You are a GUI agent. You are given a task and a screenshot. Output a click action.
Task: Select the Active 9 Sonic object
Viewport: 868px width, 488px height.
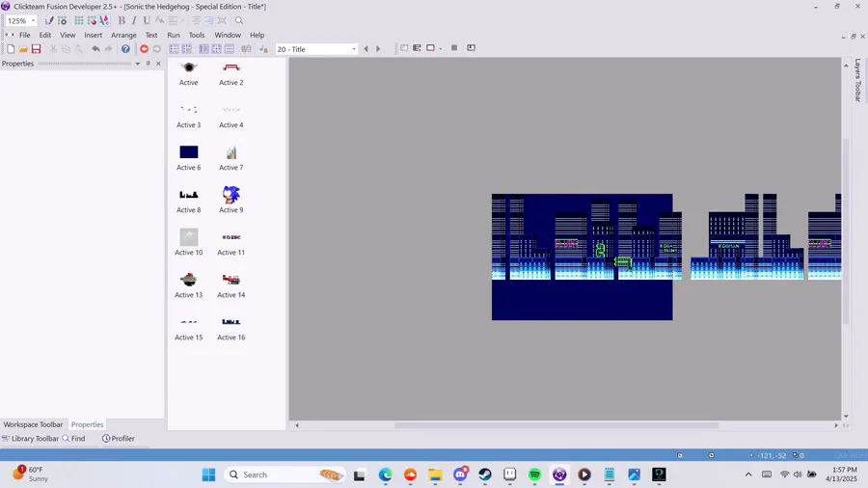click(x=231, y=200)
